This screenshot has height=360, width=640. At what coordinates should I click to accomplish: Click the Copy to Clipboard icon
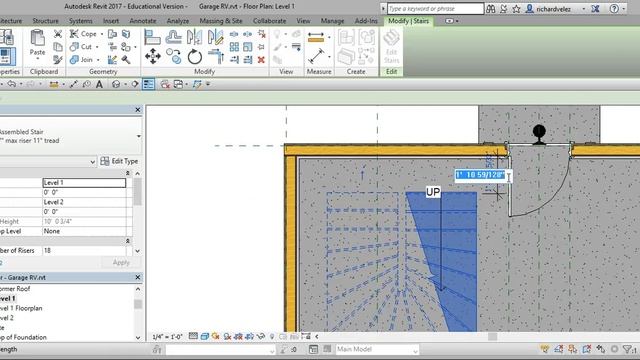(58, 47)
